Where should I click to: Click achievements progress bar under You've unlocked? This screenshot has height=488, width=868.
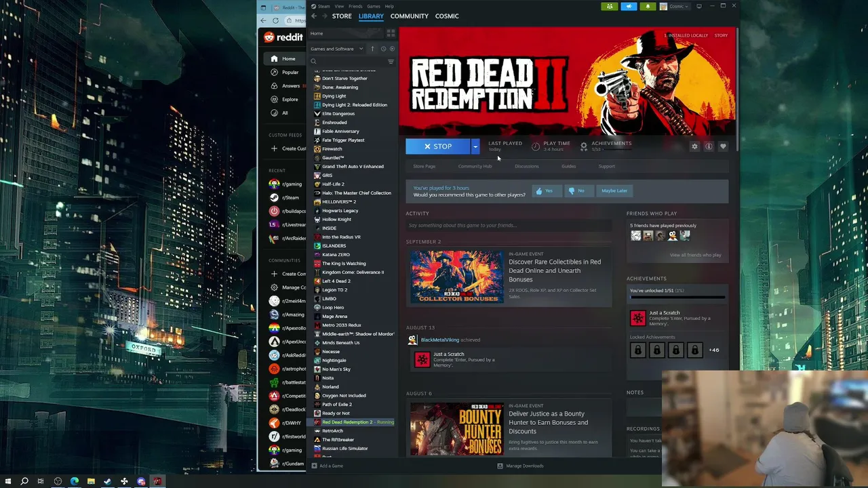click(677, 297)
